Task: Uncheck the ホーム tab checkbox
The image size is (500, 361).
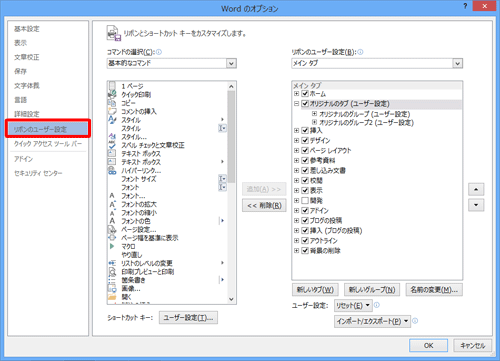Action: [x=305, y=94]
